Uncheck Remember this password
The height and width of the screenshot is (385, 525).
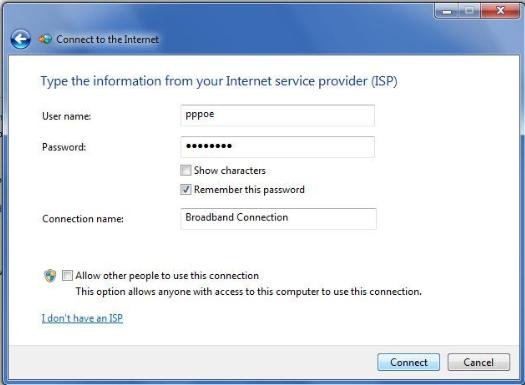point(185,189)
